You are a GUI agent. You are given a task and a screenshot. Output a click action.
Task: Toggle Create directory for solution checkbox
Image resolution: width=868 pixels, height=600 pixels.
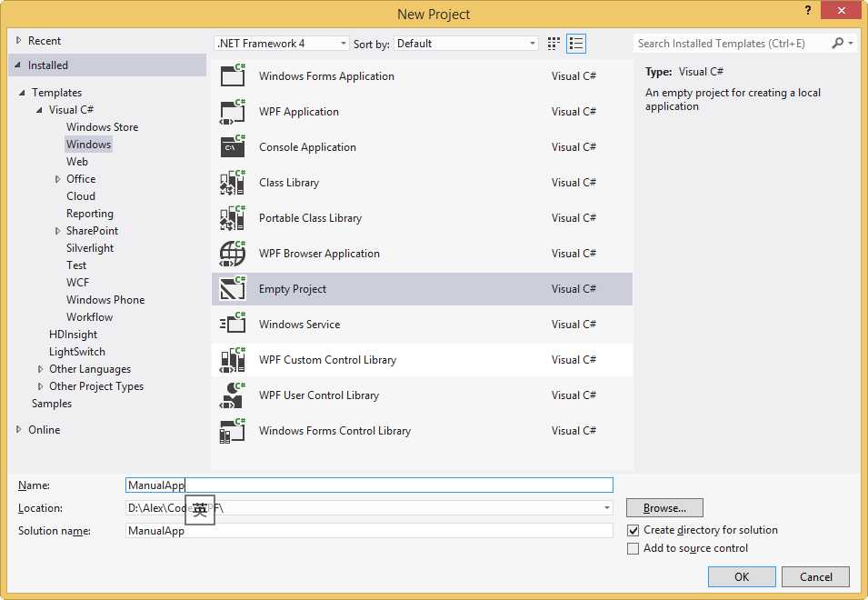tap(634, 530)
